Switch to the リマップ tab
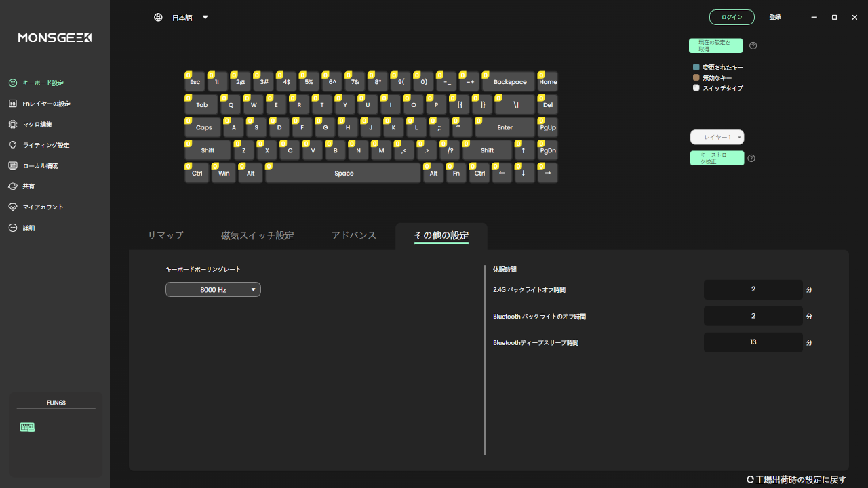This screenshot has width=868, height=488. (x=165, y=235)
